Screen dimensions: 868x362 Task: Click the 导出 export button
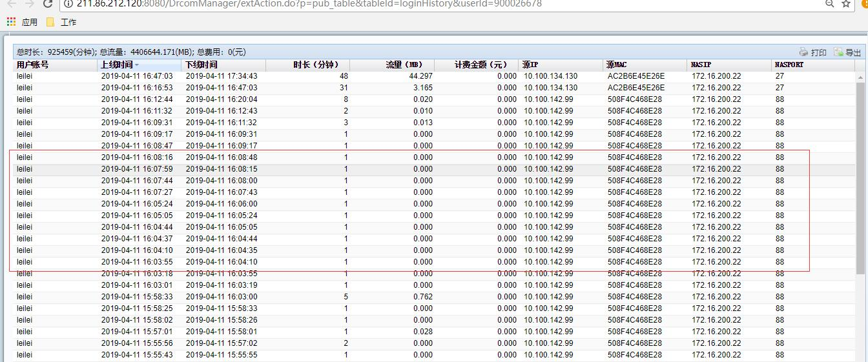click(x=847, y=52)
